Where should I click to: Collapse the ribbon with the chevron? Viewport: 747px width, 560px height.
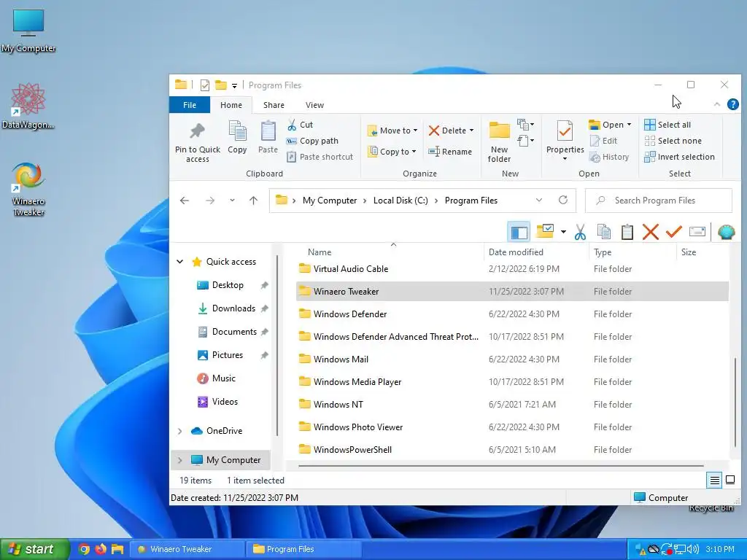[x=716, y=104]
